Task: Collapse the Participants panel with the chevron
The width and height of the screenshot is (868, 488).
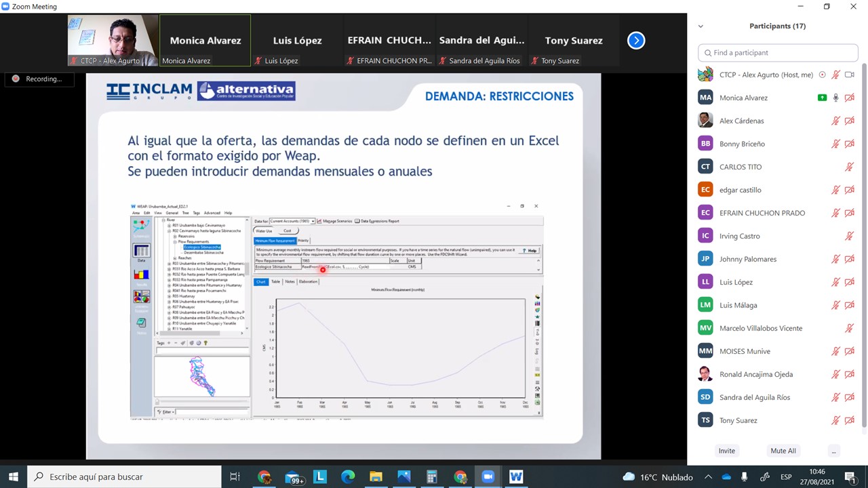Action: coord(701,26)
